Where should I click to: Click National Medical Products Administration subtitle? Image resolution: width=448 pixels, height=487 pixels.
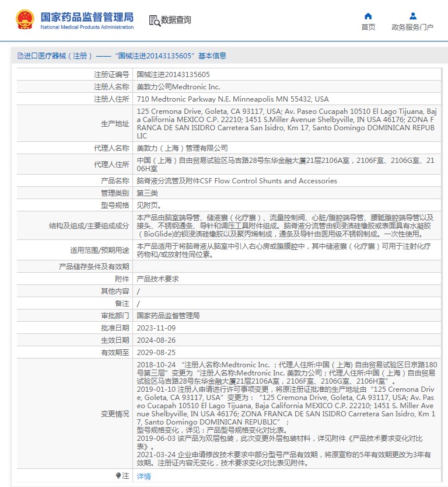tap(87, 27)
